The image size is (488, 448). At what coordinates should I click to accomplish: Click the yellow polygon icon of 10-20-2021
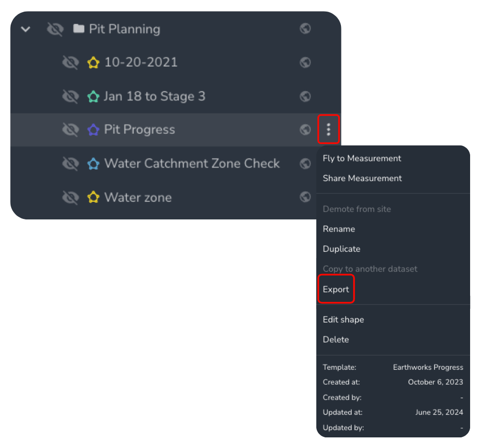pos(93,62)
